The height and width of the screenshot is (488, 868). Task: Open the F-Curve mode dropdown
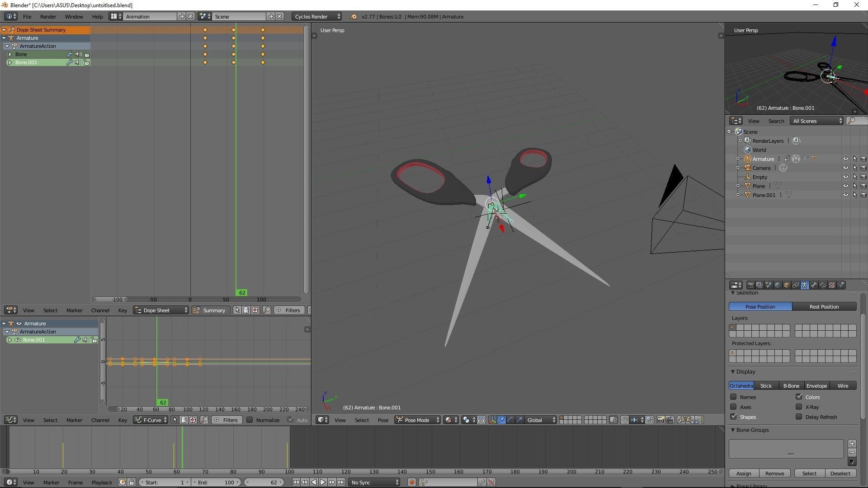tap(151, 420)
